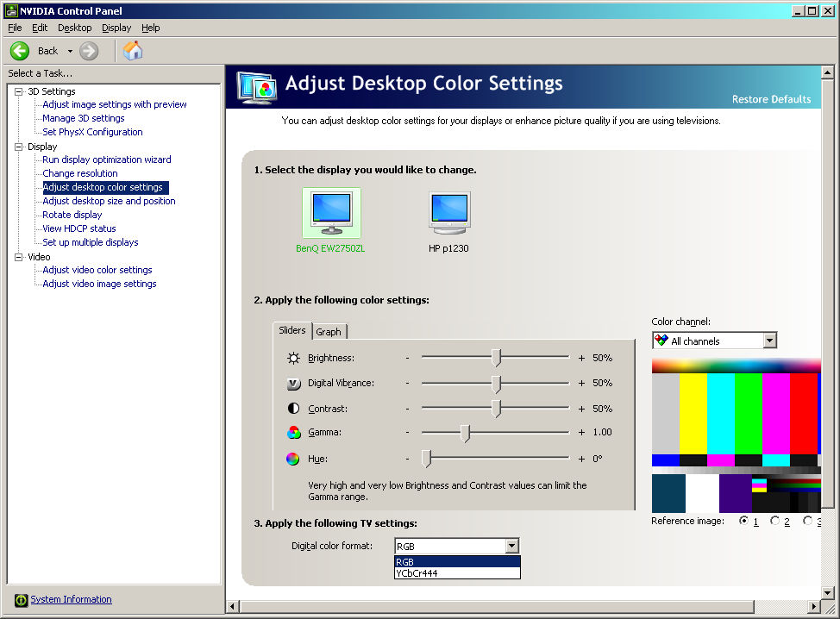
Task: Click the minus sign next to Hue
Action: coord(408,459)
